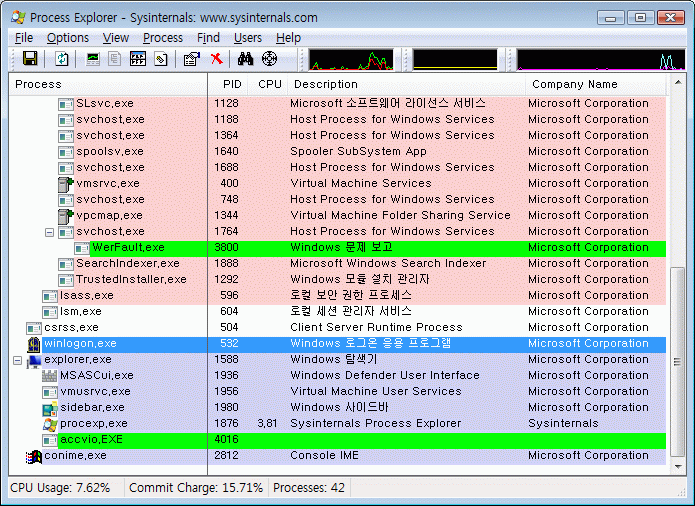Click the vertical scrollbar down arrow
The height and width of the screenshot is (506, 695).
pyautogui.click(x=678, y=467)
